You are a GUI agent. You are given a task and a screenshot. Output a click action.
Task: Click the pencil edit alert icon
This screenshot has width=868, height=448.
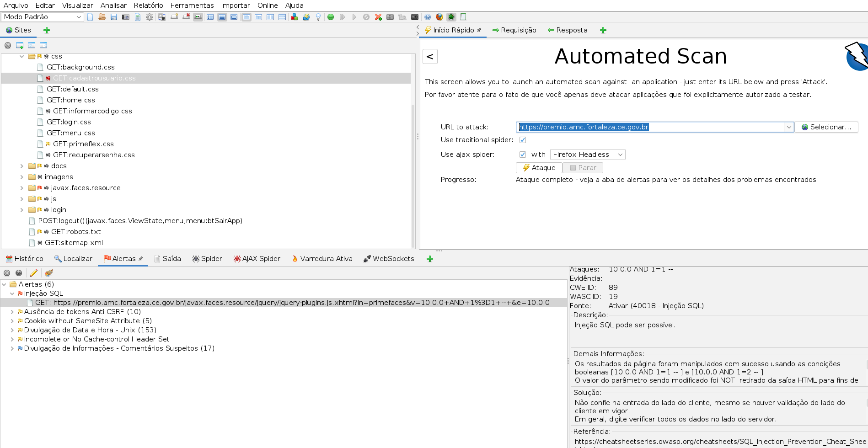[34, 273]
